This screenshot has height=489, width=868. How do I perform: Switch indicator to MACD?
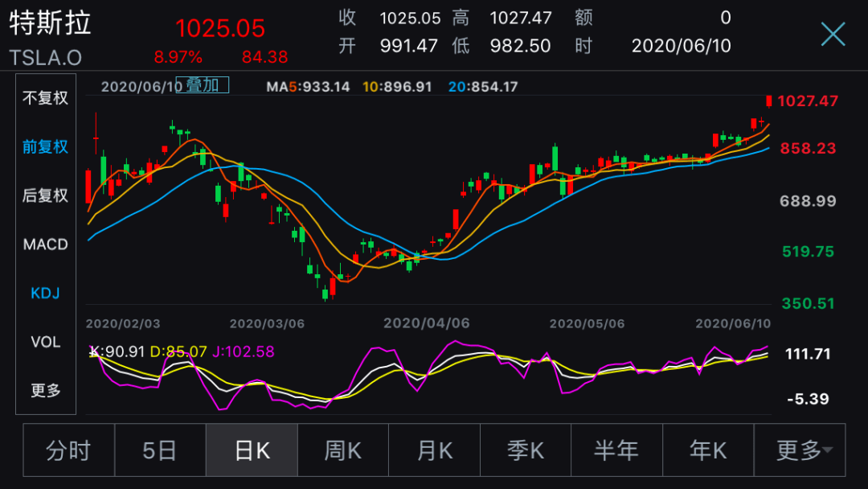click(46, 244)
